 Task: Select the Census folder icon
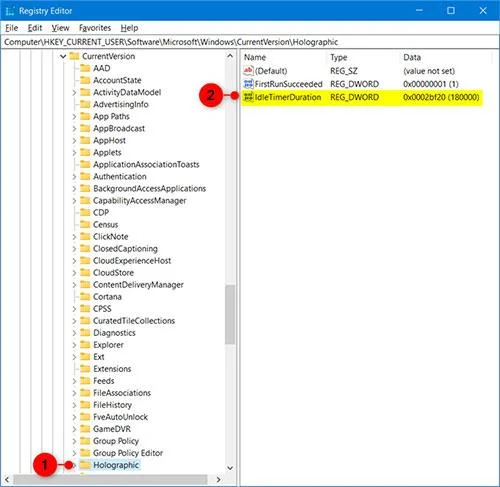click(85, 225)
